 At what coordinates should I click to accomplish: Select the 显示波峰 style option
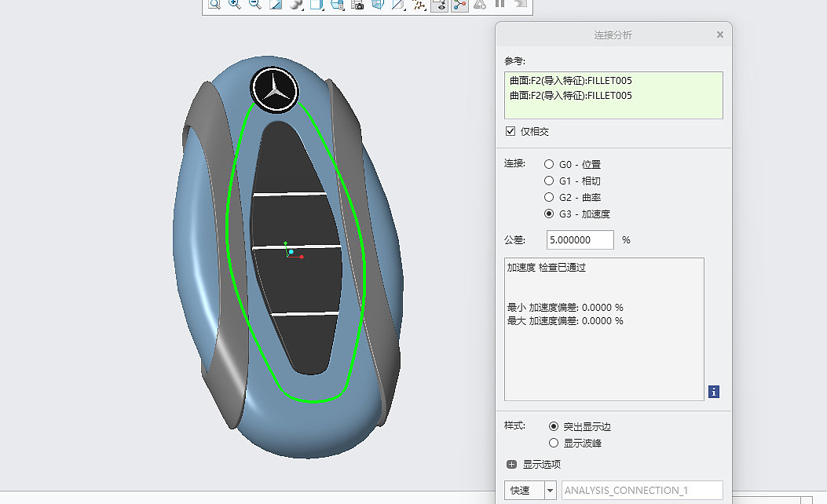(x=554, y=443)
